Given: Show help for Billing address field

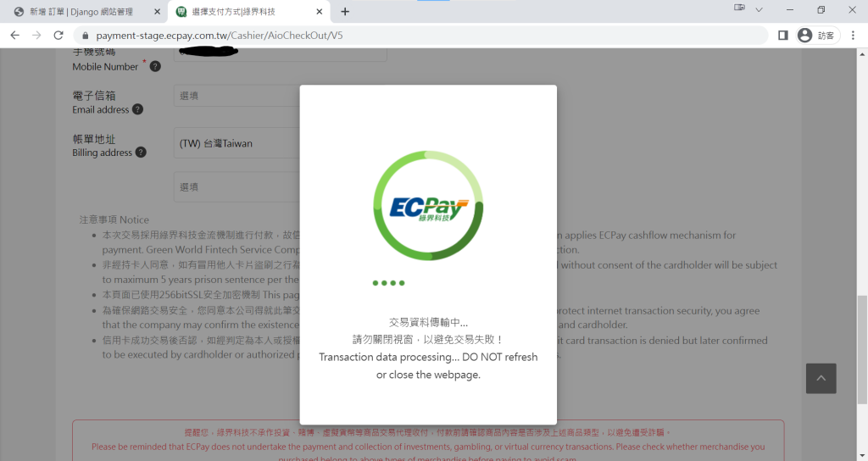Looking at the screenshot, I should tap(142, 153).
